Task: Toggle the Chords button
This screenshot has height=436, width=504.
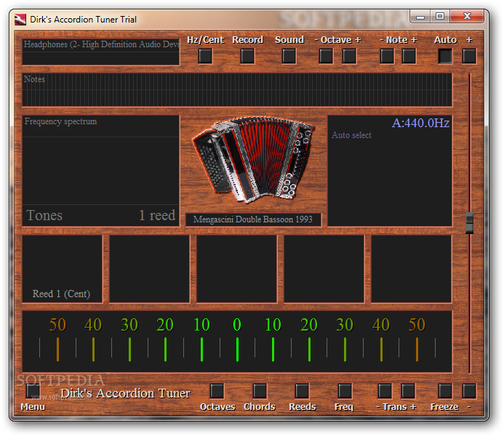Action: pos(260,391)
